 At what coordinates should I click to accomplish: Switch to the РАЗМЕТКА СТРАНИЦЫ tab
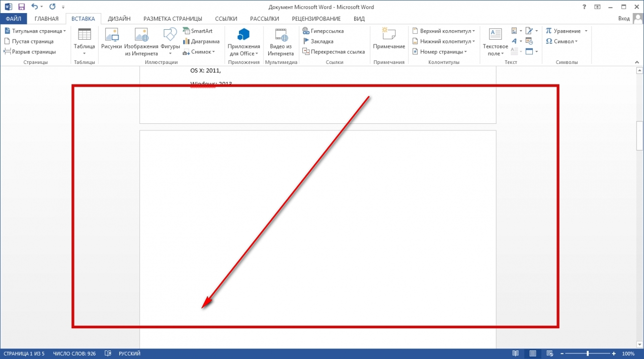[x=173, y=19]
